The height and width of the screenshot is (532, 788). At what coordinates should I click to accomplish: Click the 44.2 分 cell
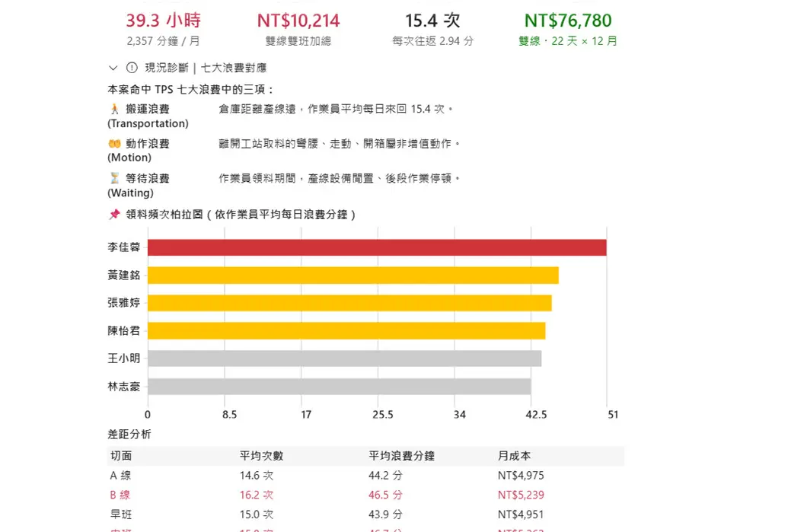(385, 476)
